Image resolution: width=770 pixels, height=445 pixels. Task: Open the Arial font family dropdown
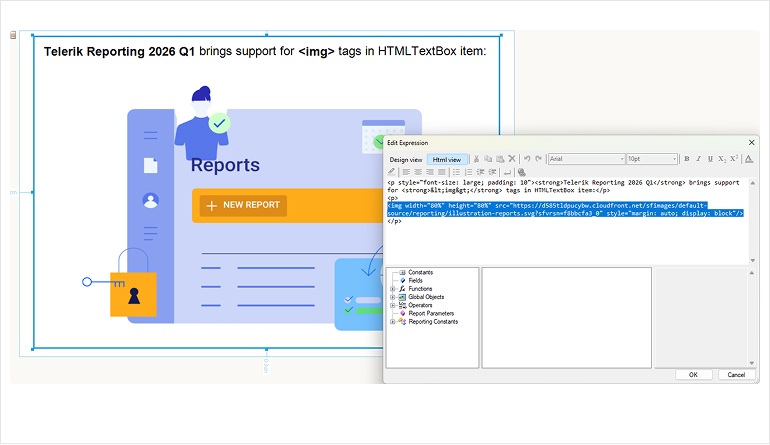pyautogui.click(x=587, y=159)
